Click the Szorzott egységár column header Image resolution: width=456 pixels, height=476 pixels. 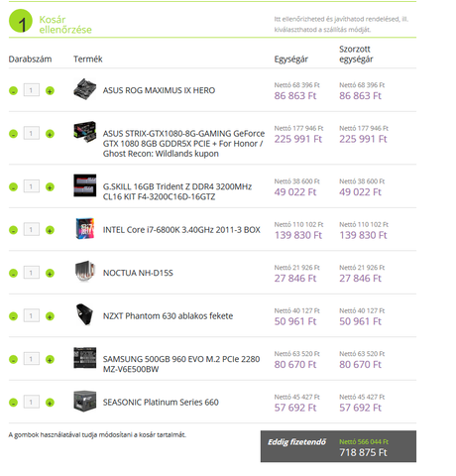point(356,55)
